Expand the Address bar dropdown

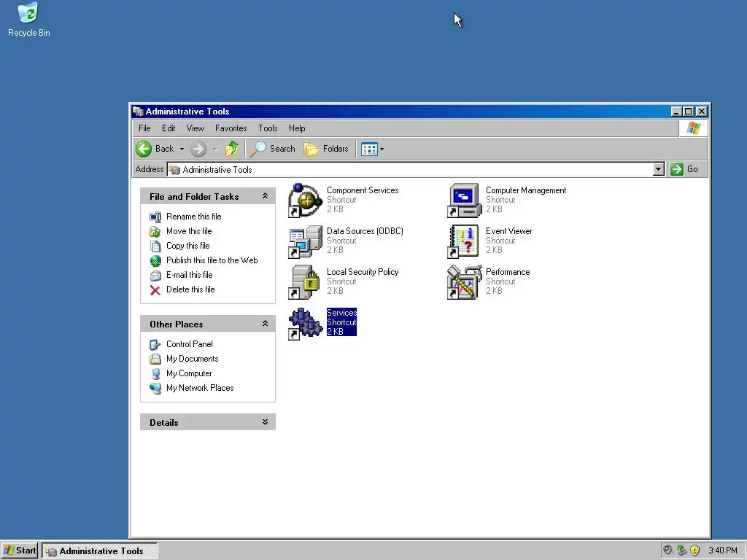point(659,169)
